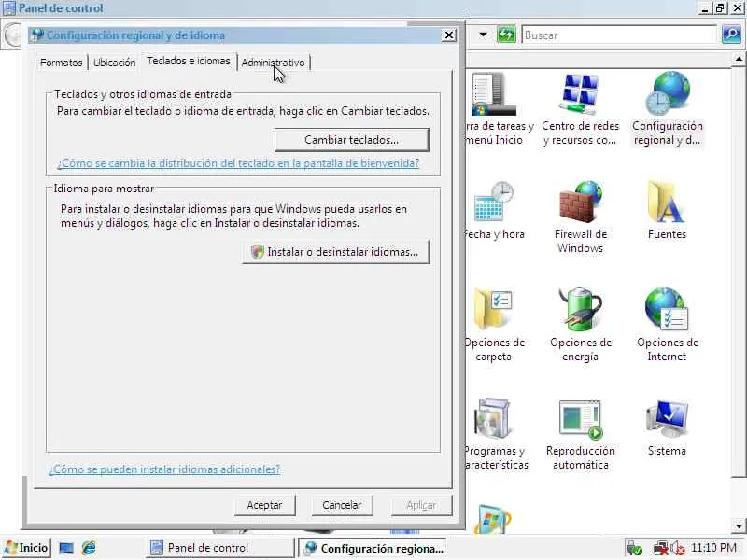The image size is (747, 560).
Task: Open the Inicio start menu
Action: tap(26, 548)
